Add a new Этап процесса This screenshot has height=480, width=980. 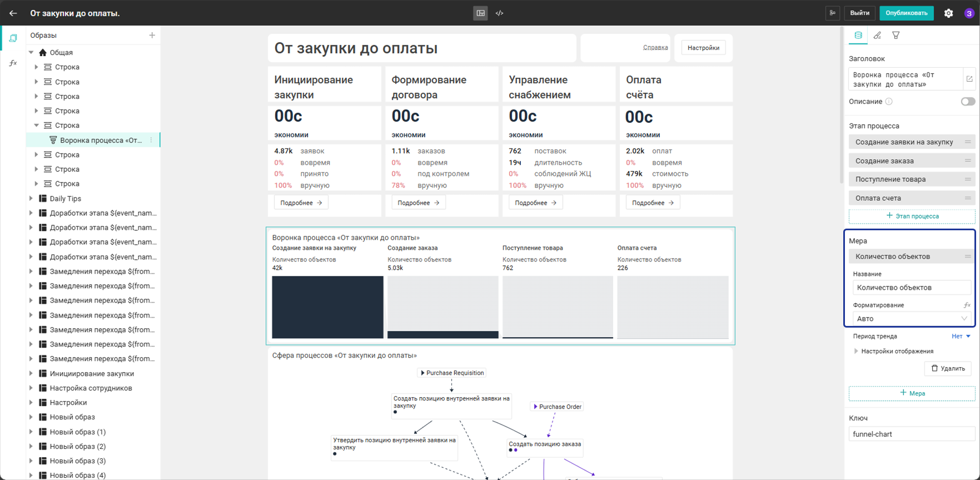912,216
